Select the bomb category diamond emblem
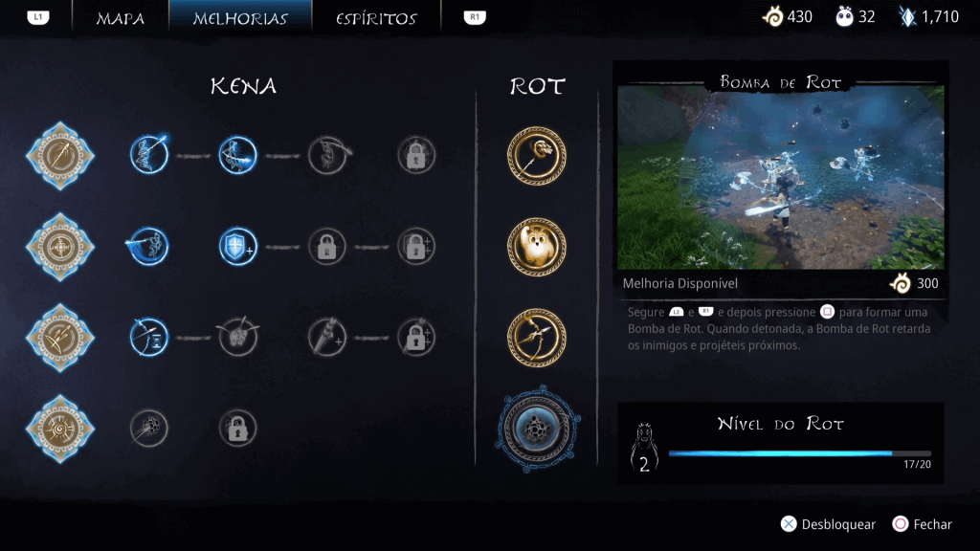The width and height of the screenshot is (980, 551). 60,429
